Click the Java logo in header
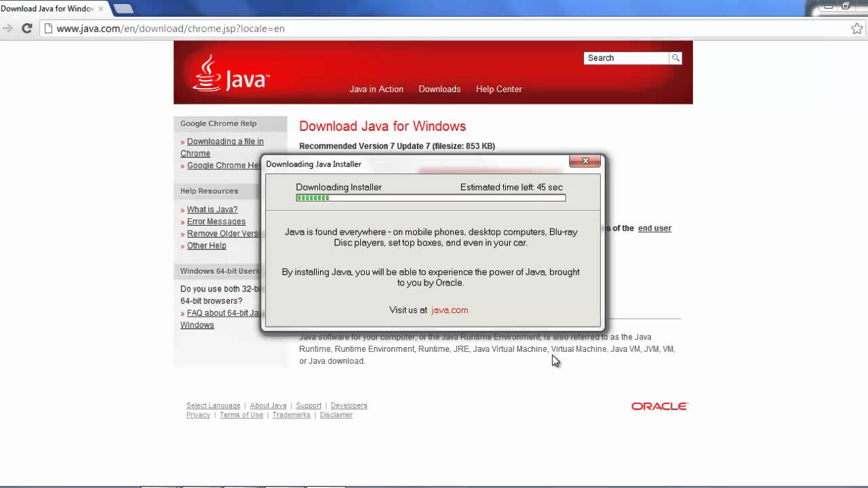 pyautogui.click(x=231, y=73)
